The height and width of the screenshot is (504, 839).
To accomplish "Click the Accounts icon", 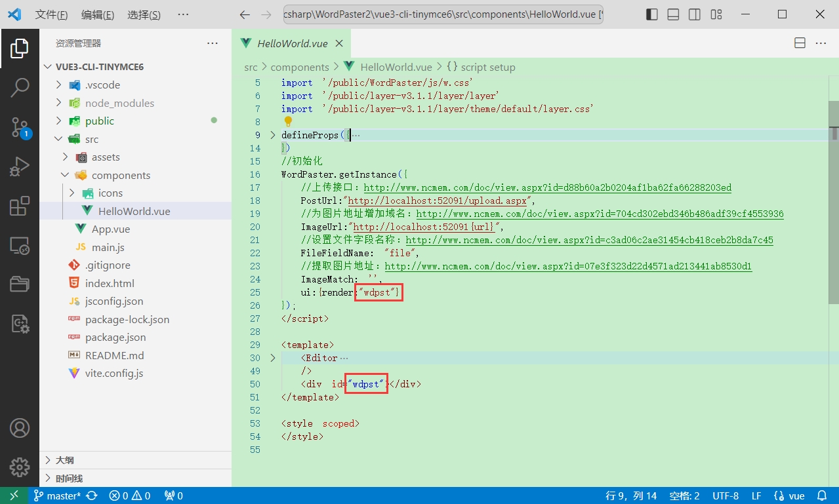I will point(20,428).
